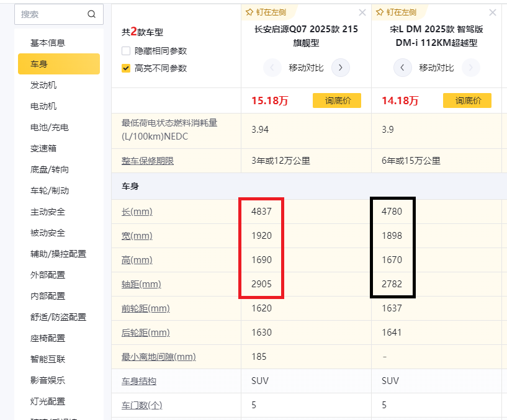Open 最小离地间隙(mm) parameter link
Screen dimensions: 507x420
[x=159, y=357]
